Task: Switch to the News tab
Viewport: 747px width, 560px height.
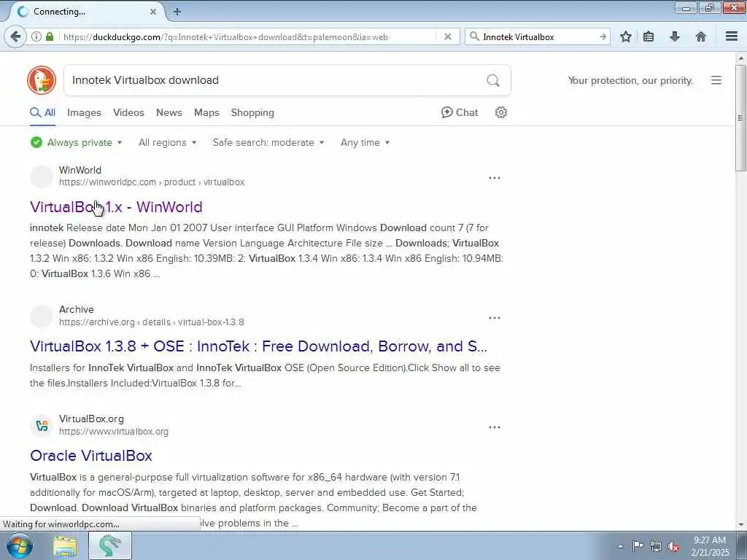Action: point(169,113)
